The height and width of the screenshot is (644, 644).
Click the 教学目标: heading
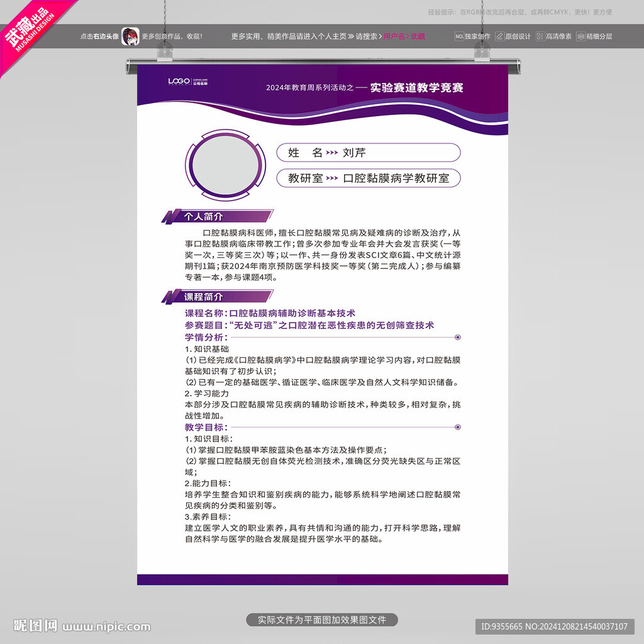[x=206, y=427]
